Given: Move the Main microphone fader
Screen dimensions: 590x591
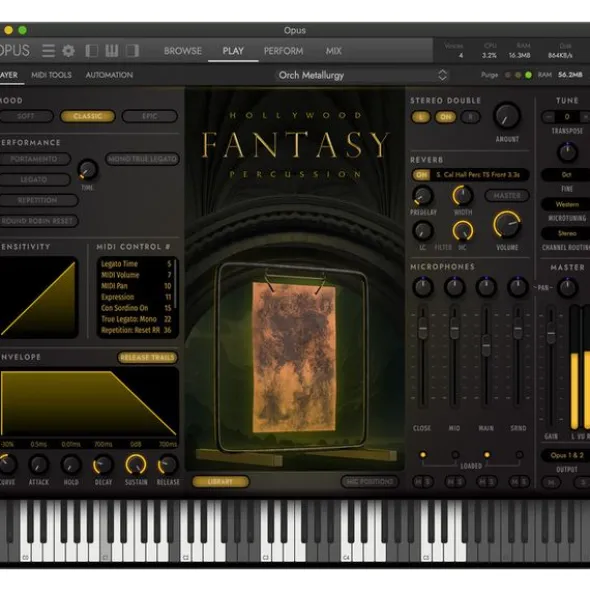Looking at the screenshot, I should click(486, 345).
